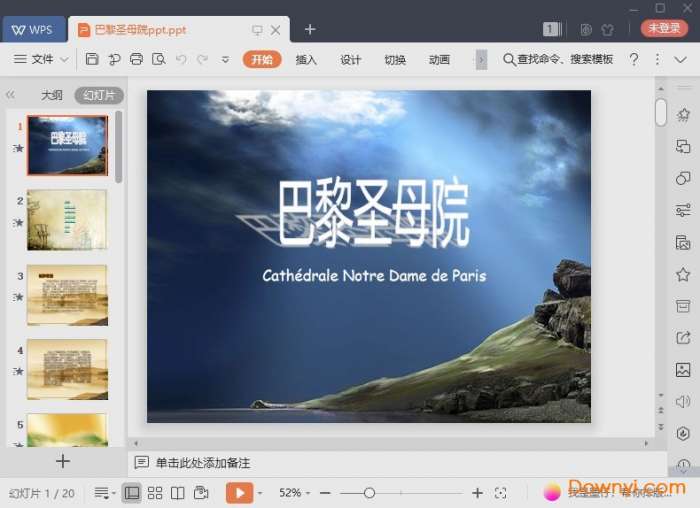
Task: Open the Help question mark icon
Action: [x=633, y=60]
